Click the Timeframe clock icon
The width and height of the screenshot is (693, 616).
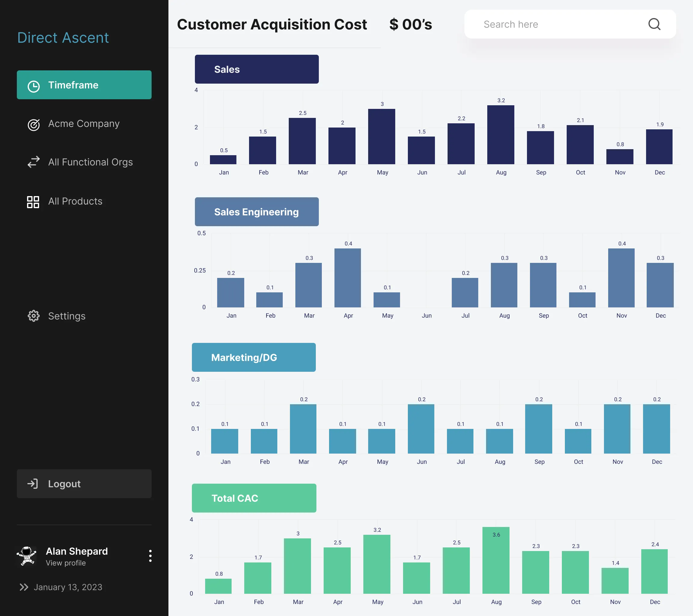click(x=34, y=86)
